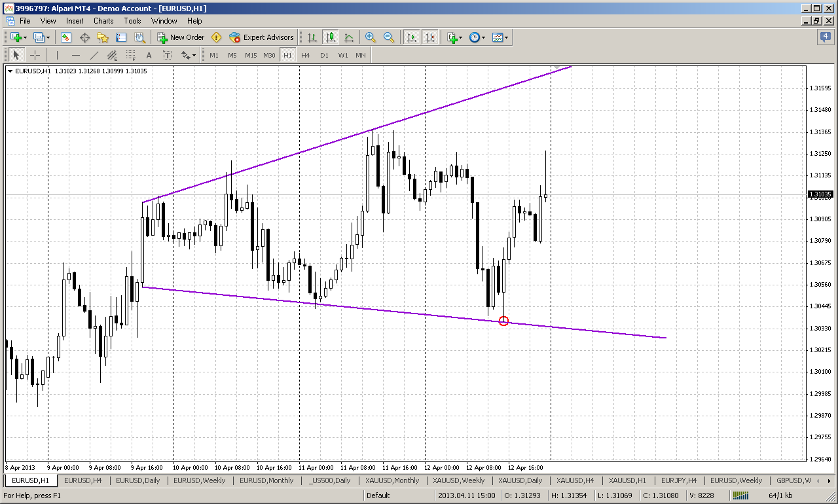Expand the Arrows tool dropdown arrow
Viewport: 838px width, 504px height.
(194, 56)
